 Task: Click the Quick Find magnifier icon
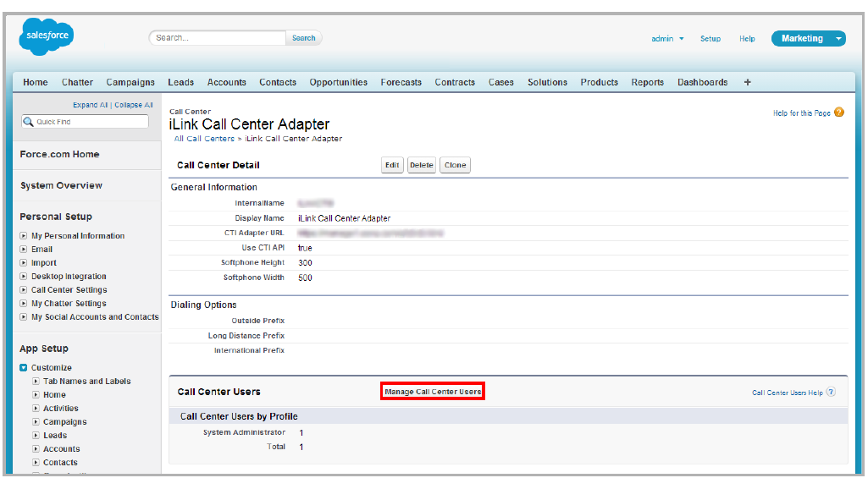click(x=28, y=122)
